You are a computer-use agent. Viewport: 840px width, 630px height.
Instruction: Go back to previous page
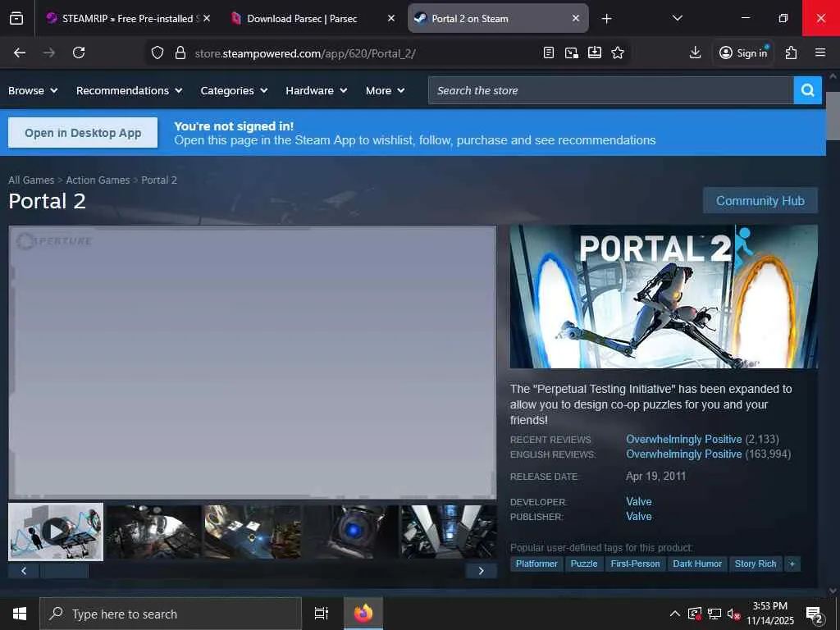click(x=20, y=52)
